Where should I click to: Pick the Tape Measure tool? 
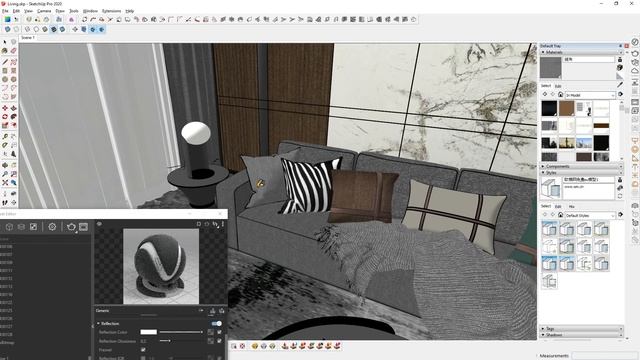click(5, 136)
